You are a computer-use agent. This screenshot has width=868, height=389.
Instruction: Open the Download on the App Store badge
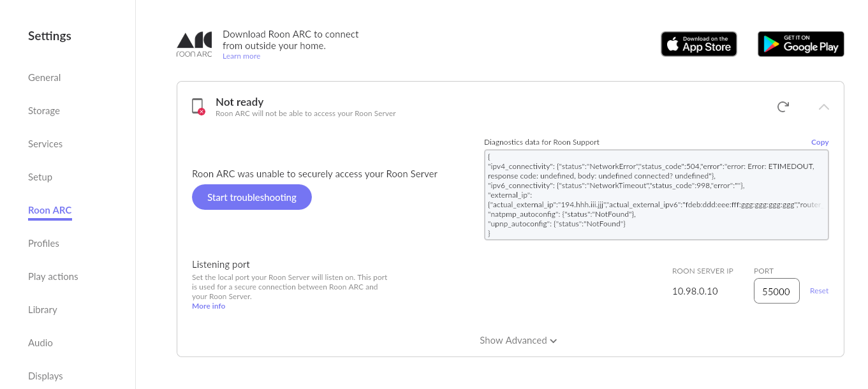click(x=699, y=44)
